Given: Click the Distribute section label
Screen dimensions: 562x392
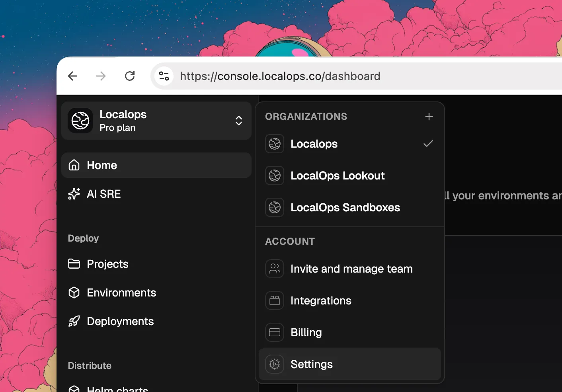Looking at the screenshot, I should coord(90,366).
